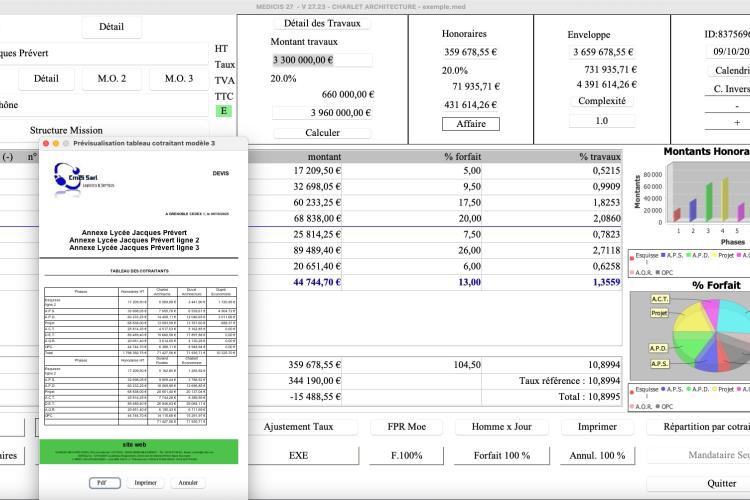Click the bold % forfait value 13,00

[412, 282]
